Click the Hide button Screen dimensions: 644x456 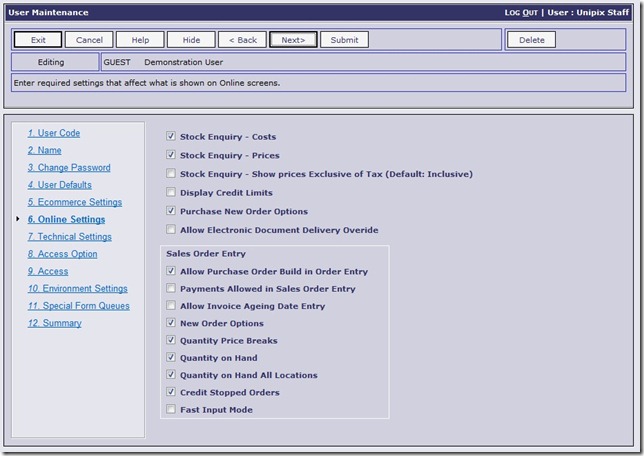(191, 40)
